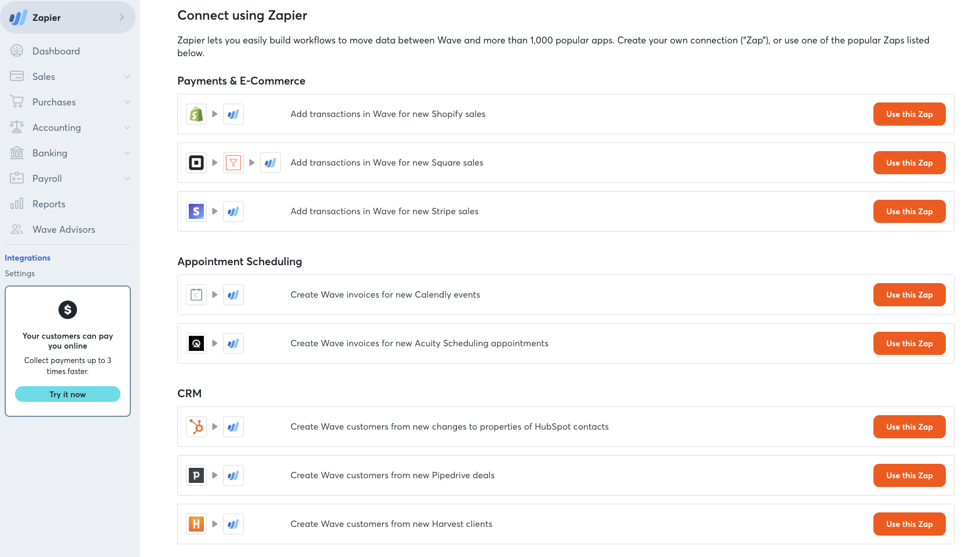The height and width of the screenshot is (557, 980).
Task: Click the Wave icon in Calendly row
Action: (x=233, y=295)
